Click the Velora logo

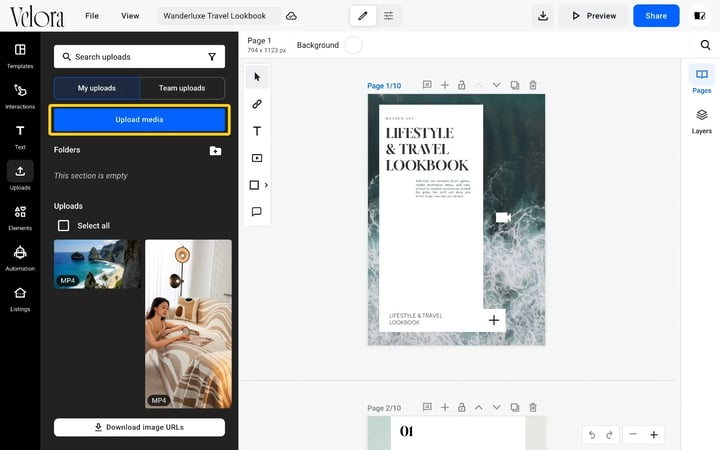point(37,17)
